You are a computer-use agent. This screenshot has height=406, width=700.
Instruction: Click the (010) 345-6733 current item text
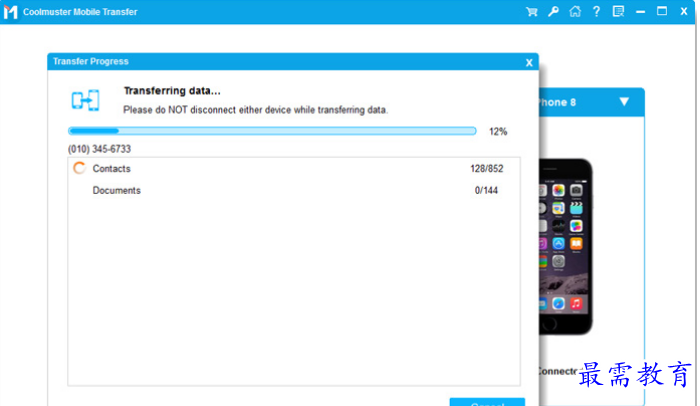(x=100, y=149)
